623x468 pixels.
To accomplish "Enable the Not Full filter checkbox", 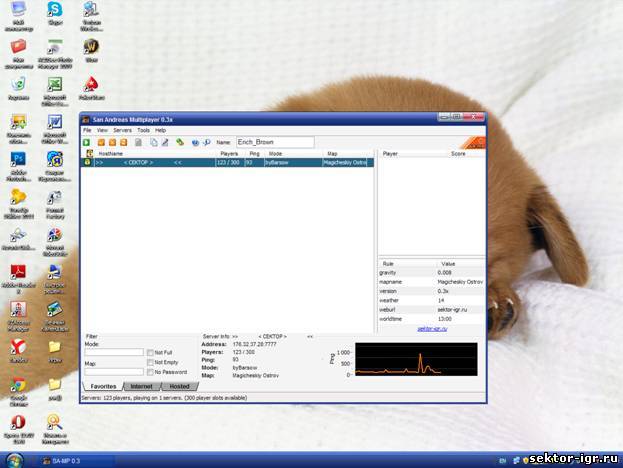I will [150, 353].
